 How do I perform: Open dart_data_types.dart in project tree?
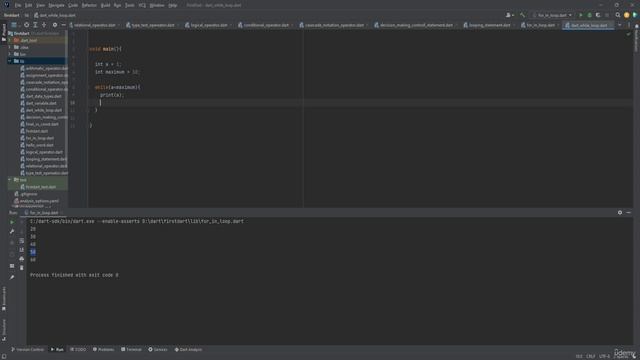(43, 96)
